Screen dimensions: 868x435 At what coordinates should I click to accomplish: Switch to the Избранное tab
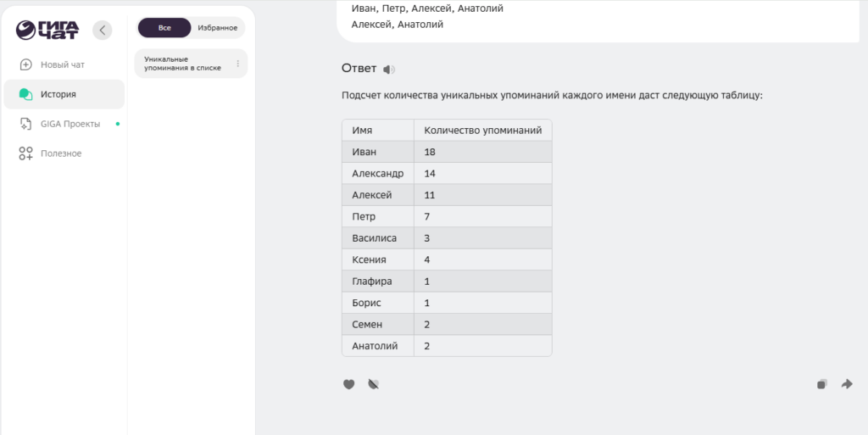coord(218,28)
